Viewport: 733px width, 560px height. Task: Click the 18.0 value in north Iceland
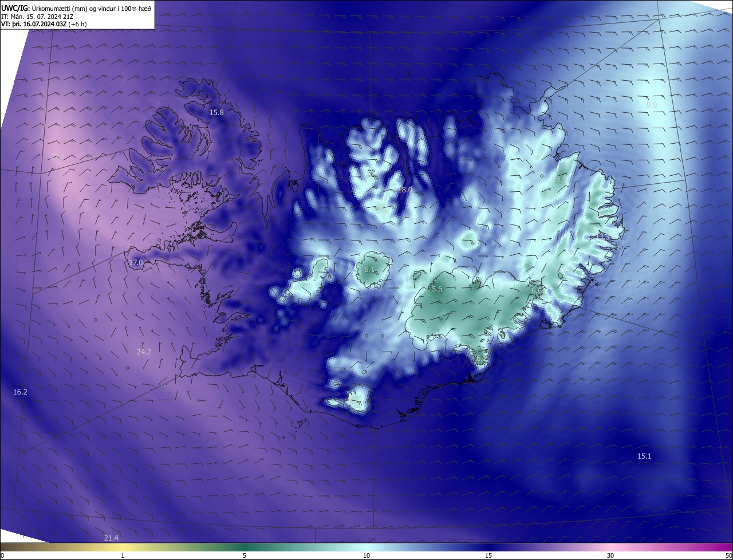point(405,190)
